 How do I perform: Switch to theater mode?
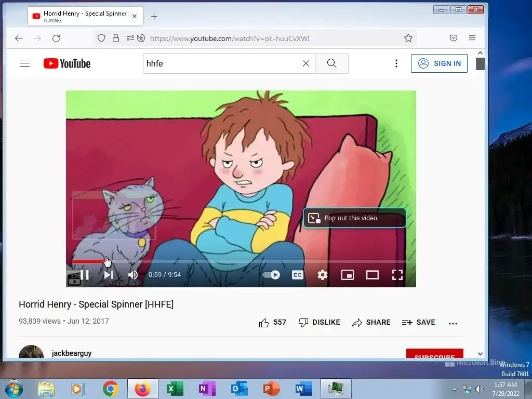tap(372, 275)
